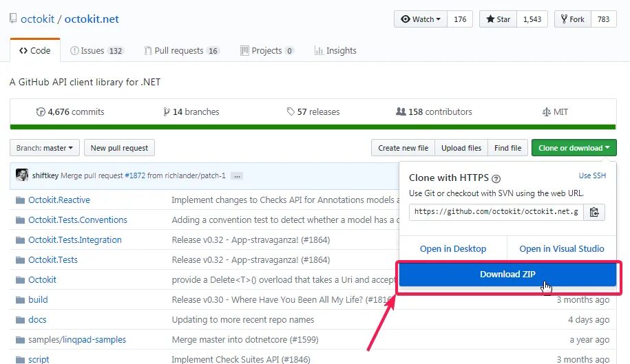
Task: Copy clone URL with the clipboard icon
Action: (594, 212)
